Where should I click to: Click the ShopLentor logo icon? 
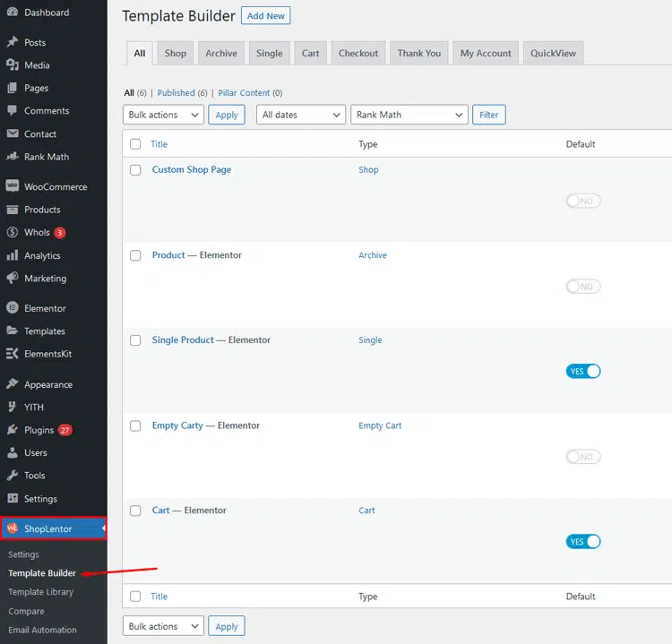(13, 528)
